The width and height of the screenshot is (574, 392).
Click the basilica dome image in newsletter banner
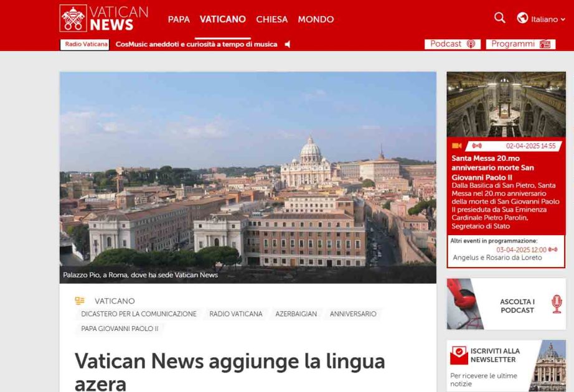pos(548,366)
